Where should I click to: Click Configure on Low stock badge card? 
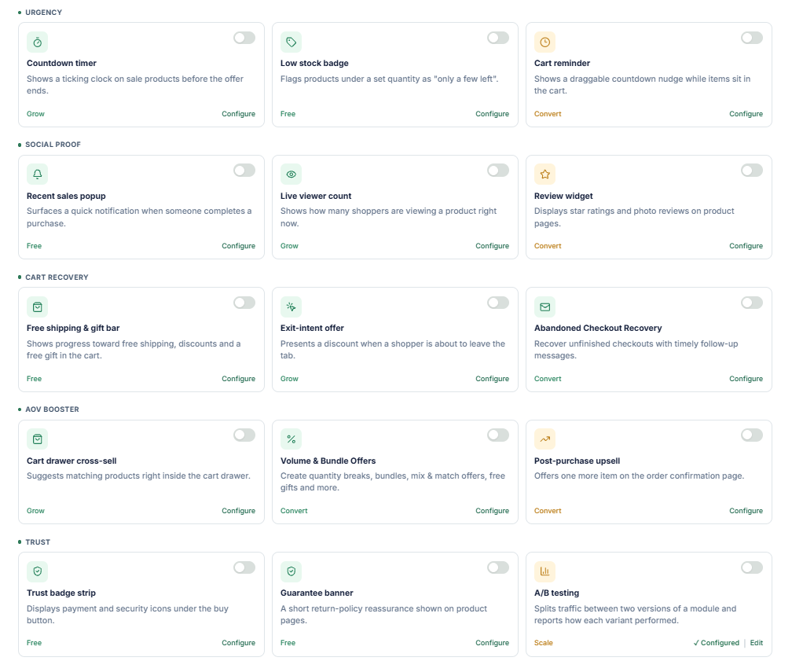(492, 114)
